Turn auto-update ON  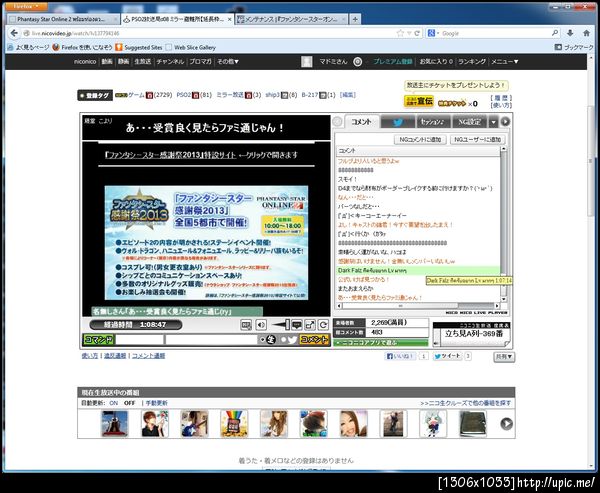tap(114, 403)
